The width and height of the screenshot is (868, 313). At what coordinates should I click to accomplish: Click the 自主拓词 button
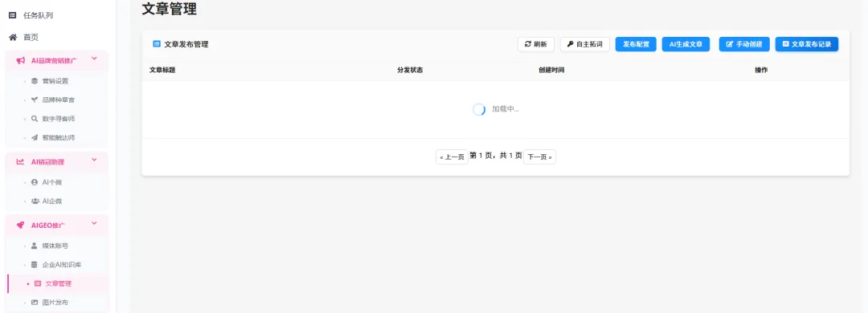[584, 44]
